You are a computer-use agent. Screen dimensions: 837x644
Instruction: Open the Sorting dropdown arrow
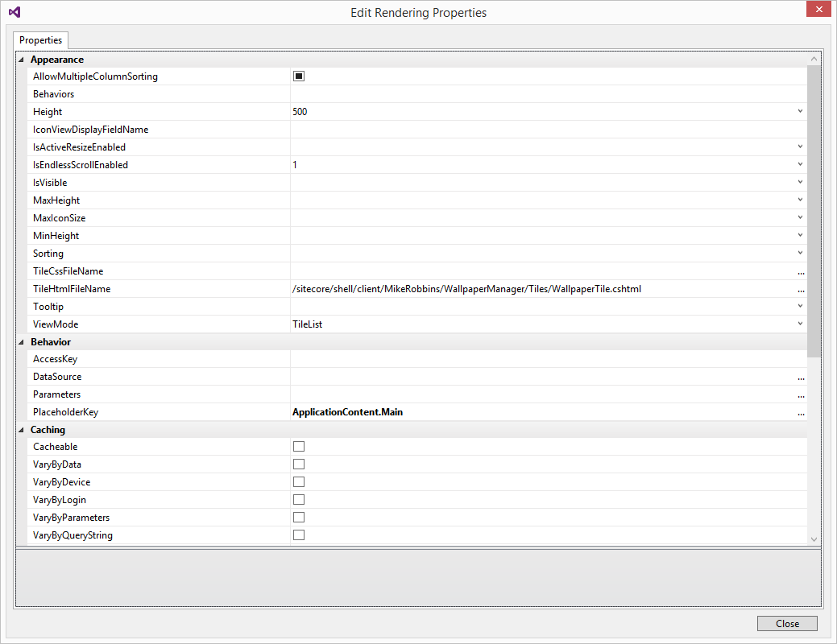pyautogui.click(x=800, y=253)
